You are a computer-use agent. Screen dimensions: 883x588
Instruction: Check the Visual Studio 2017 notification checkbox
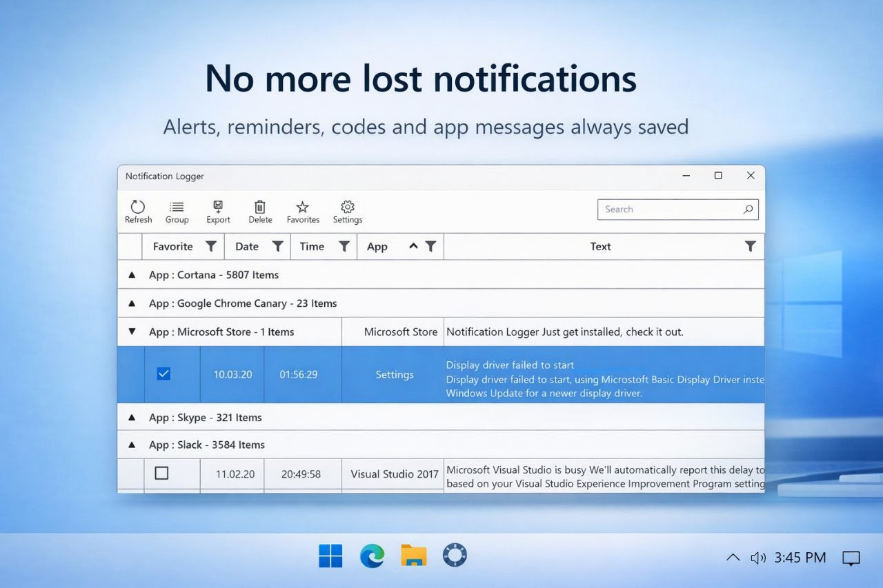coord(162,474)
